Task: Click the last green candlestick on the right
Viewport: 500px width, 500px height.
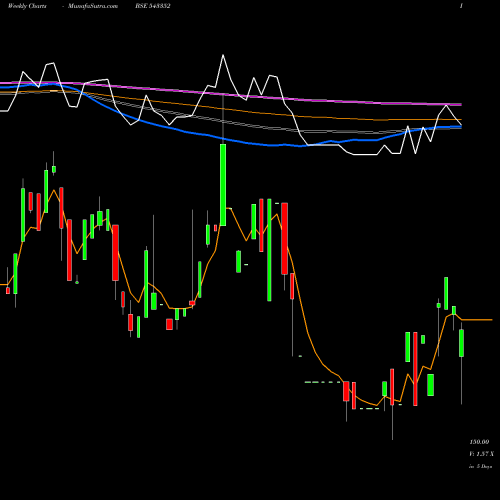Action: point(462,343)
